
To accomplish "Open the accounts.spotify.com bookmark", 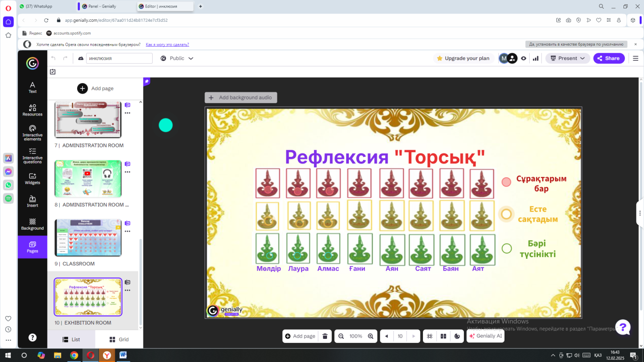I will pos(68,33).
